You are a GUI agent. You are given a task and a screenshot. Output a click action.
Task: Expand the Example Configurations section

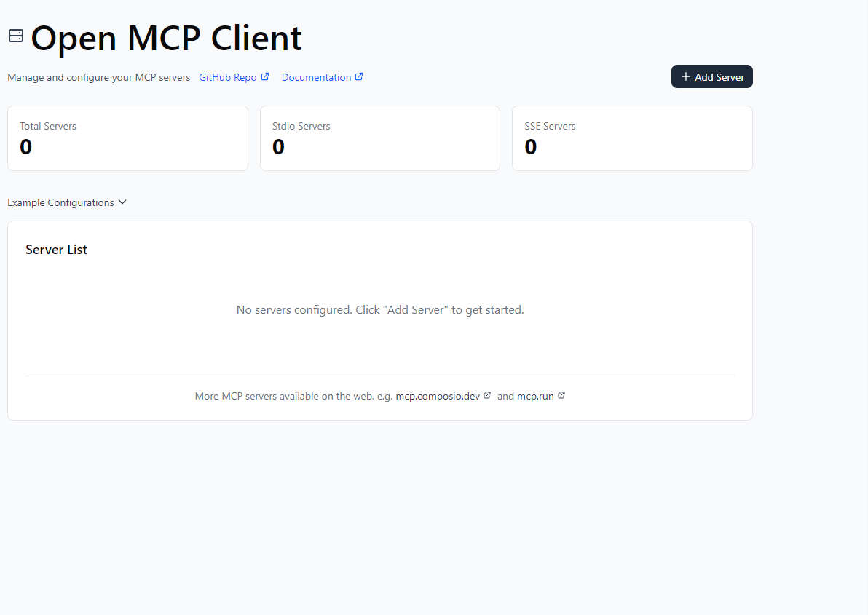[67, 202]
